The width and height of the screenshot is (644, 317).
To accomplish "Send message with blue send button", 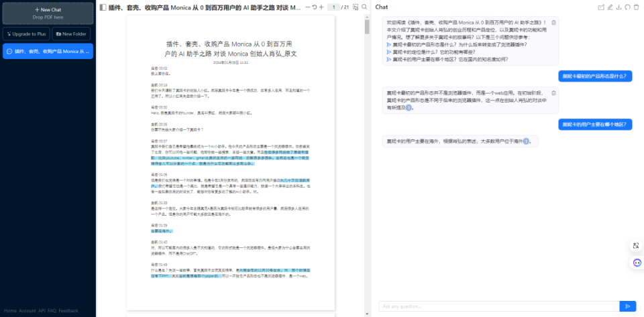I will [628, 306].
